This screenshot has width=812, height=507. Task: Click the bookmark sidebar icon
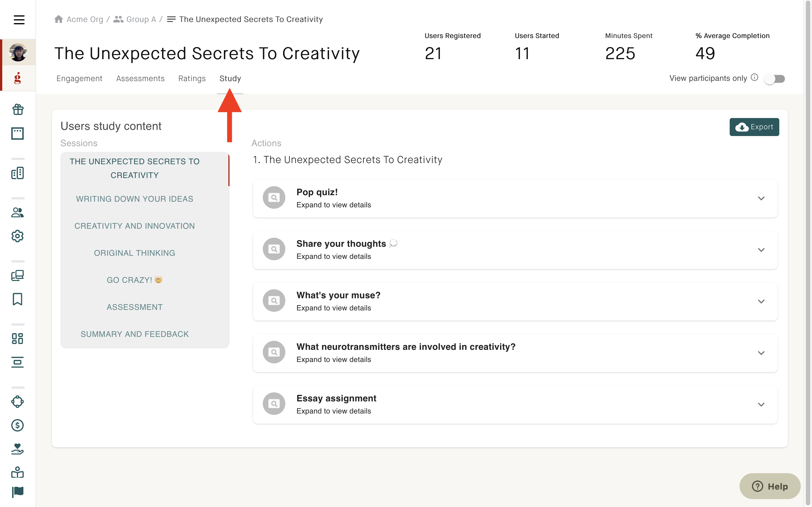click(x=18, y=299)
